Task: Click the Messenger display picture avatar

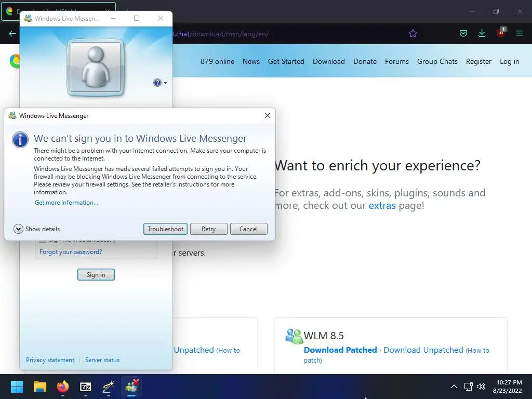Action: pyautogui.click(x=96, y=67)
